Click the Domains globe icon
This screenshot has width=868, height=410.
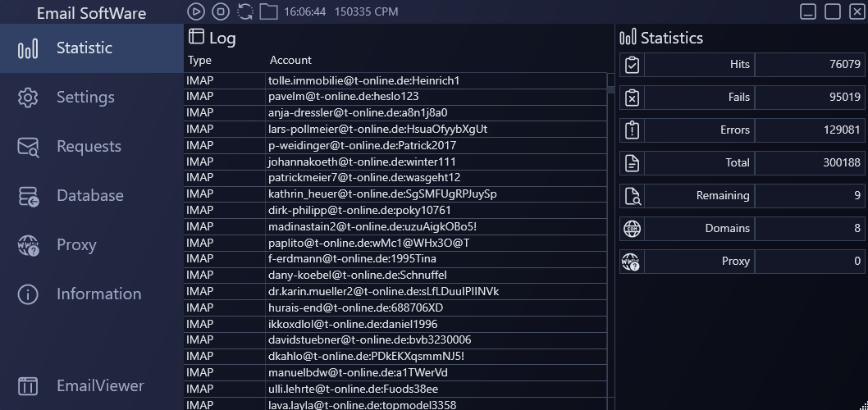(x=632, y=229)
